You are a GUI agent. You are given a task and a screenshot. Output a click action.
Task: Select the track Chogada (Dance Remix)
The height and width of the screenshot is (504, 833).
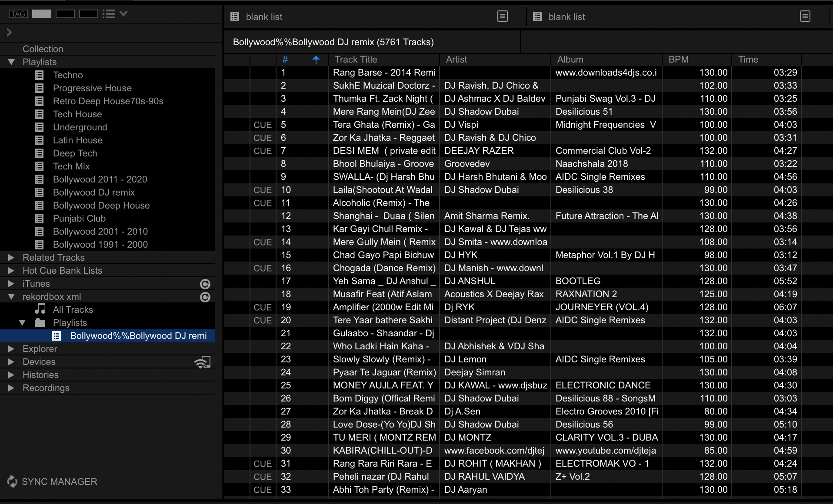pos(383,268)
